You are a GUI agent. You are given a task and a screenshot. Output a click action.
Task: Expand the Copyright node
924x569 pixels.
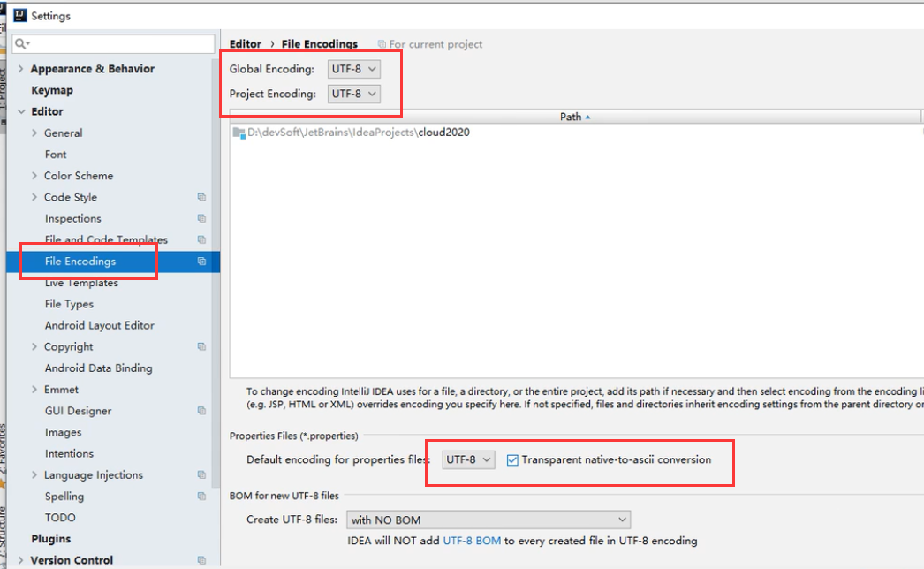[x=34, y=346]
